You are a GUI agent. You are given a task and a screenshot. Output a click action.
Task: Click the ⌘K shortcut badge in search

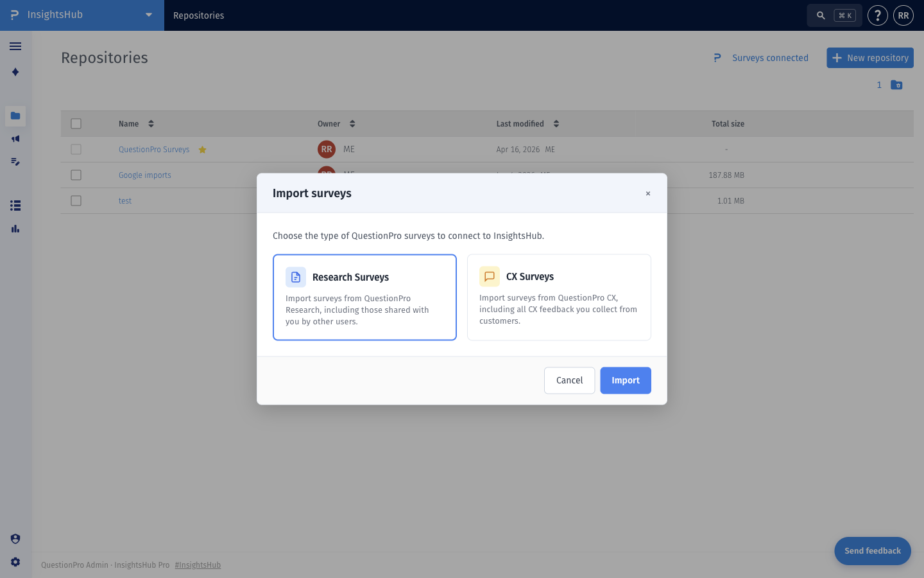tap(845, 15)
